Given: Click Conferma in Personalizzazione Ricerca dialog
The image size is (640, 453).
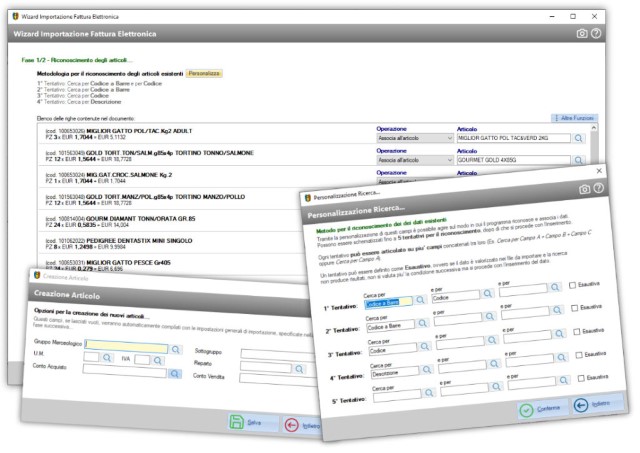Looking at the screenshot, I should click(540, 411).
